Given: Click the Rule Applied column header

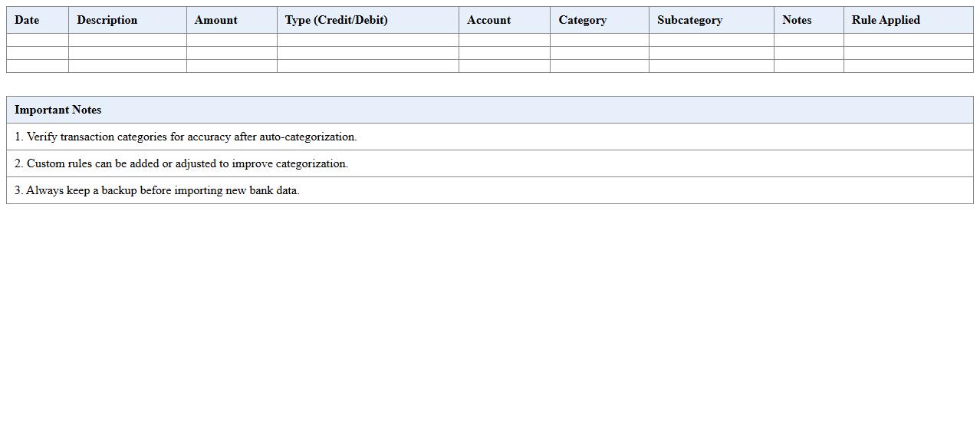Looking at the screenshot, I should click(909, 20).
